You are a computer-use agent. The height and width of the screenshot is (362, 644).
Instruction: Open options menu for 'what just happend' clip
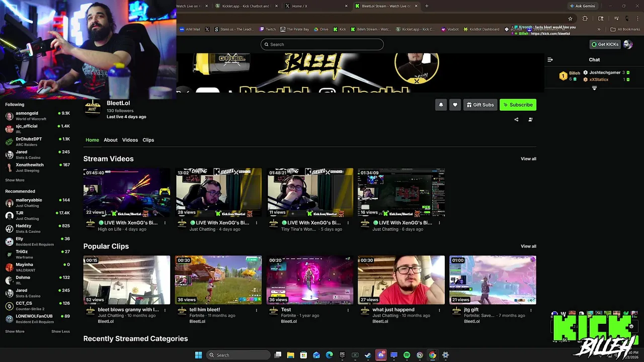point(439,310)
